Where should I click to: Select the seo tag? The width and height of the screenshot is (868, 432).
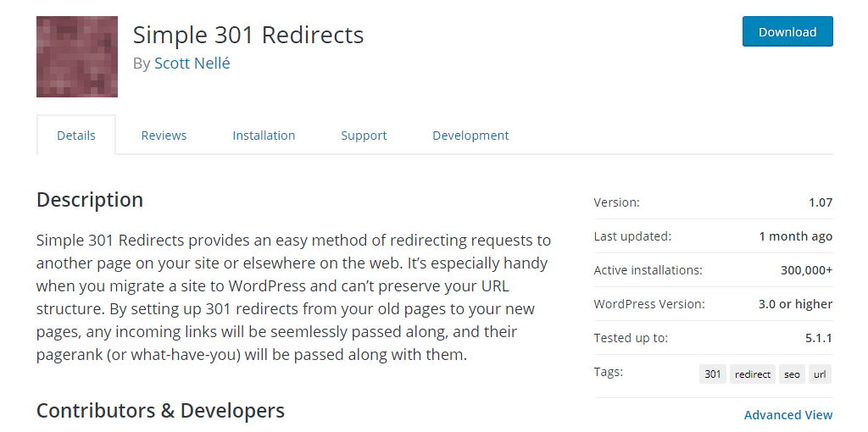pos(792,374)
